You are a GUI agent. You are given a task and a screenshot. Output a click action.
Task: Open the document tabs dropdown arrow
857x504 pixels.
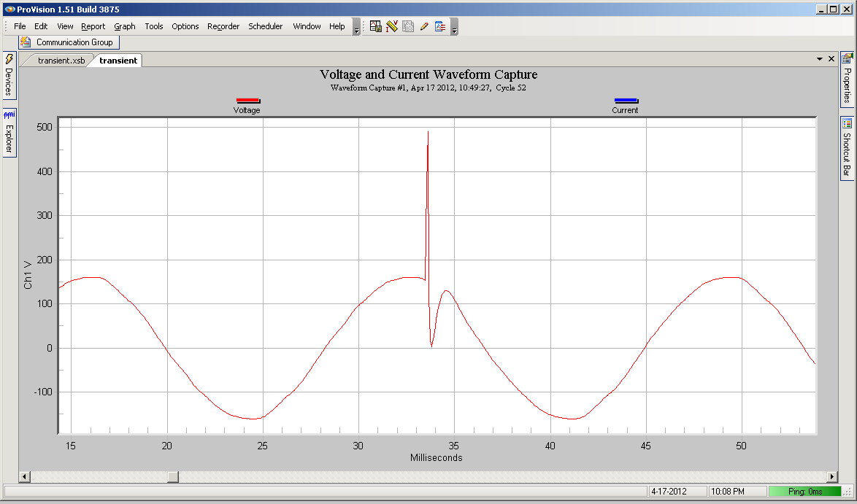pos(821,58)
